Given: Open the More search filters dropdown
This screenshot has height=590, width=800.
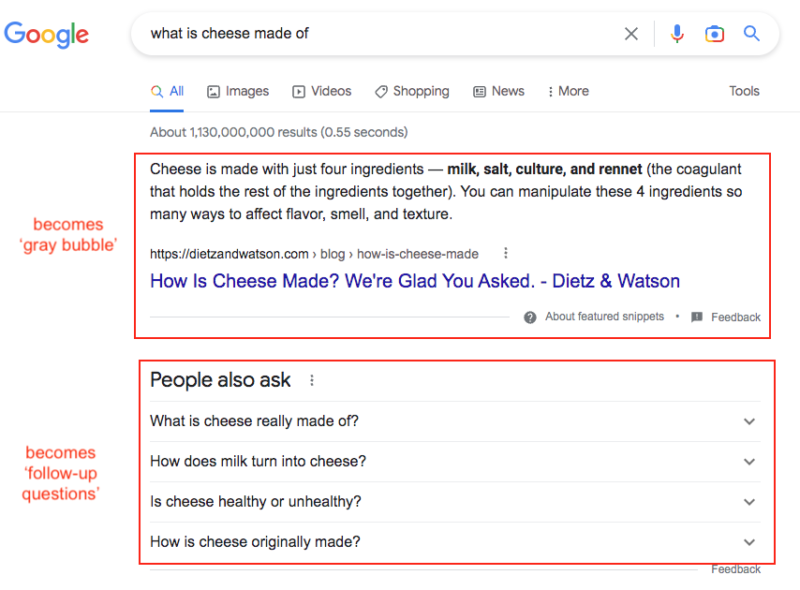Looking at the screenshot, I should pos(568,91).
